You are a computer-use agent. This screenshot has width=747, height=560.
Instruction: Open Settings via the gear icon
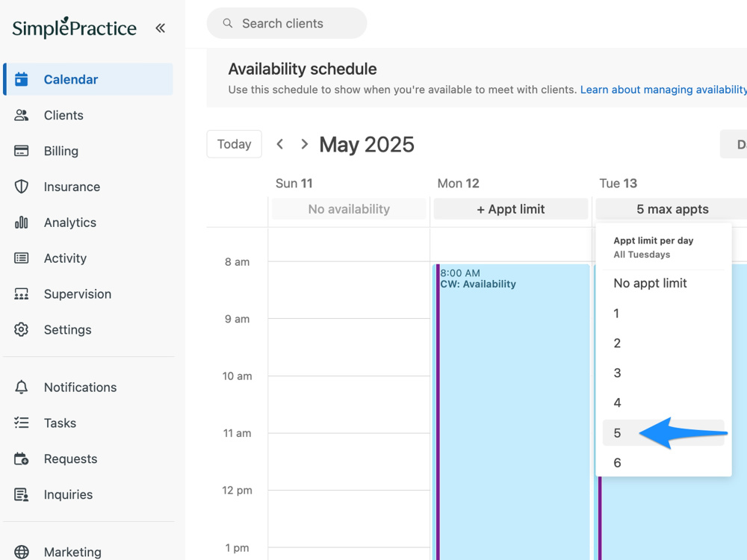(22, 329)
